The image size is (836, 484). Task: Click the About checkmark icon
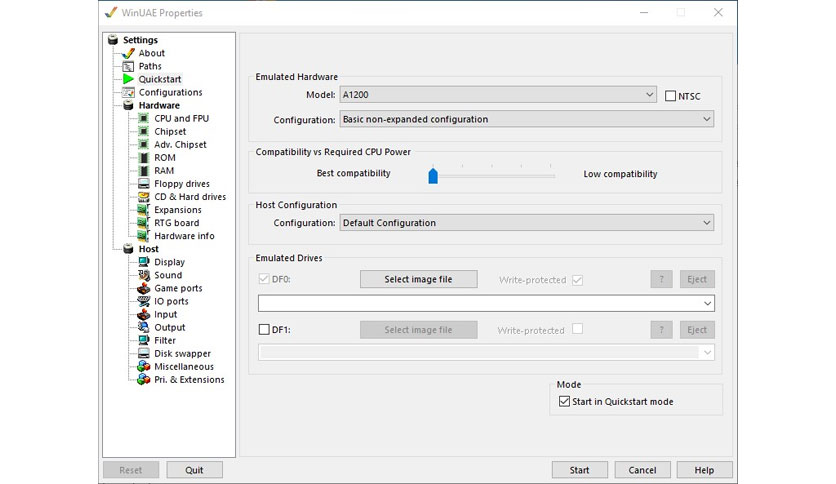[128, 53]
